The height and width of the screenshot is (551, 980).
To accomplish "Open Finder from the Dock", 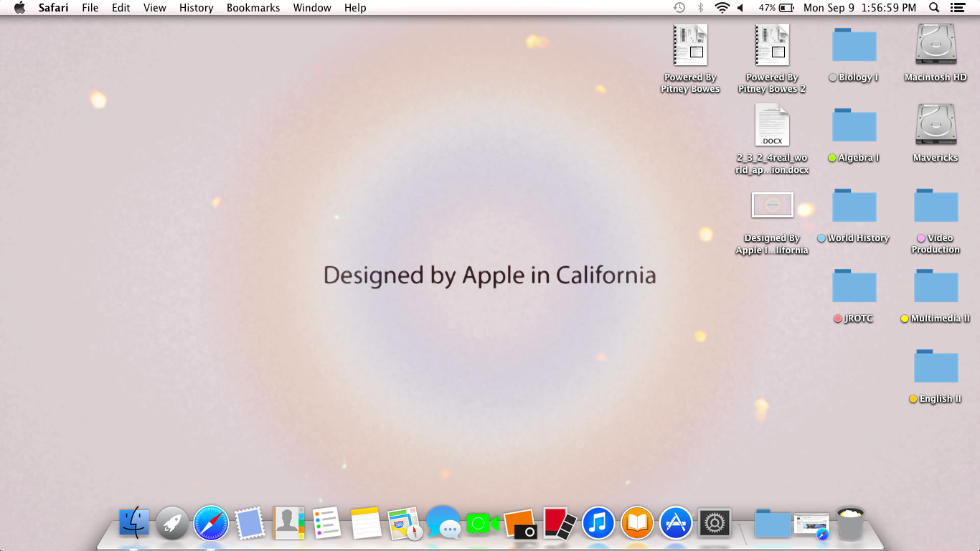I will [x=134, y=524].
